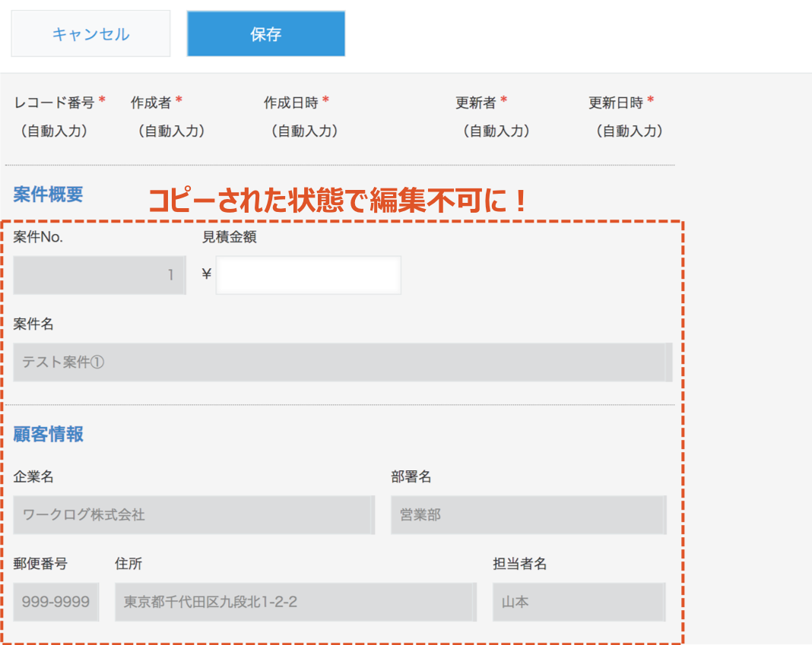
Task: Click the 部署名 field showing 営業部
Action: (528, 515)
